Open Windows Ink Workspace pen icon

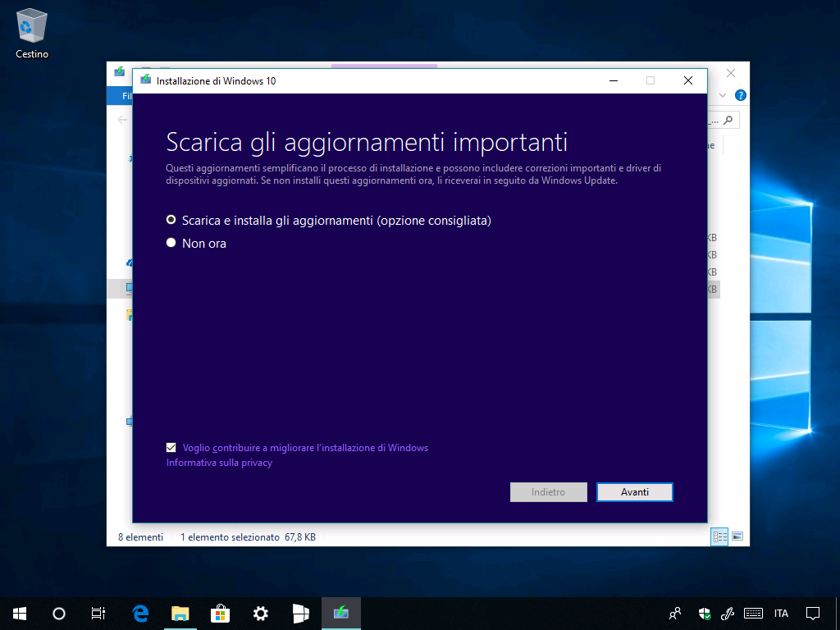(x=728, y=614)
